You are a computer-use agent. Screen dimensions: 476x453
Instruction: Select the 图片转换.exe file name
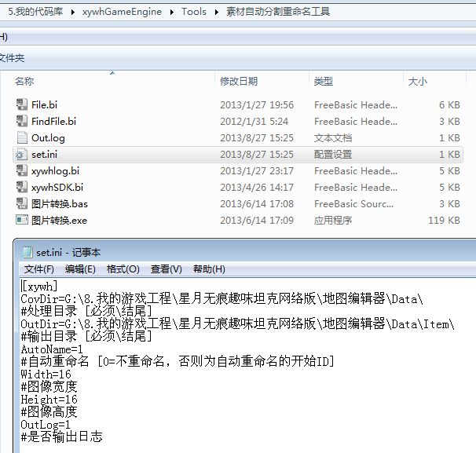[59, 221]
